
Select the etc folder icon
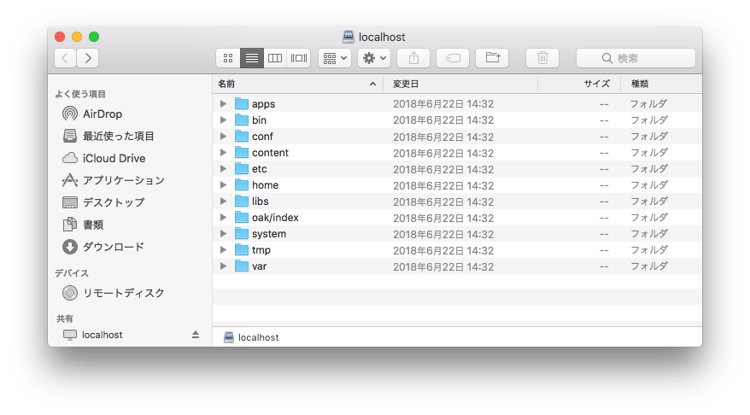[x=242, y=169]
